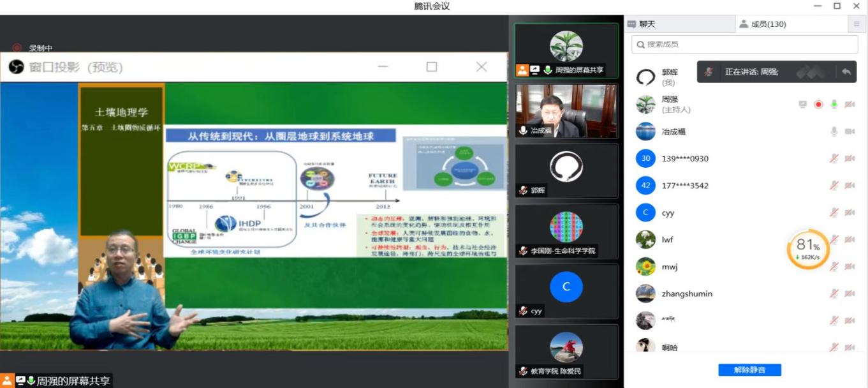Image resolution: width=868 pixels, height=388 pixels.
Task: Click the OBS logo in 窗口投影 window
Action: pos(16,67)
